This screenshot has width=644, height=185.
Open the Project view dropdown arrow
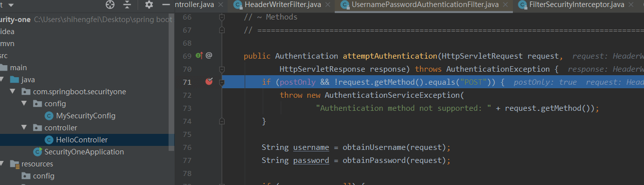(x=11, y=5)
